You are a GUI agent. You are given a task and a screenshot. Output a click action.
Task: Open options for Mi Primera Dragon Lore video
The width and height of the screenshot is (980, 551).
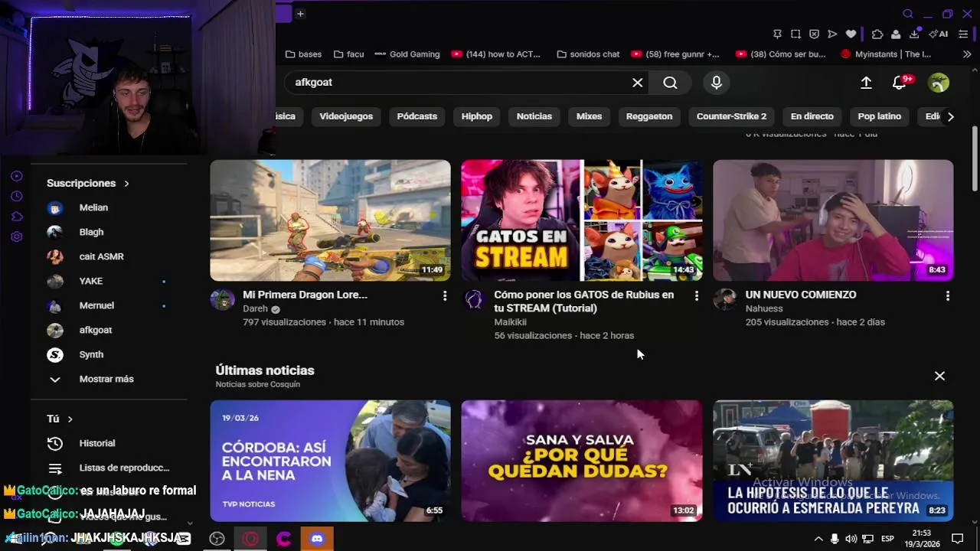[445, 295]
